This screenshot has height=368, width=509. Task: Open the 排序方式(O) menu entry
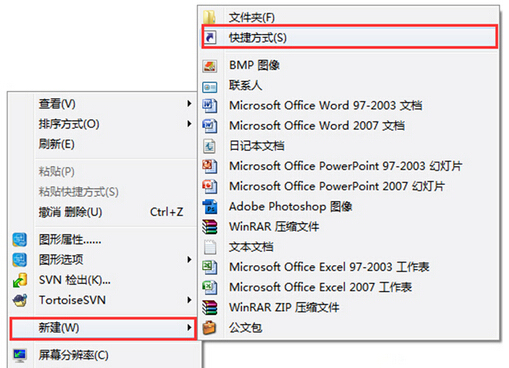(x=103, y=124)
